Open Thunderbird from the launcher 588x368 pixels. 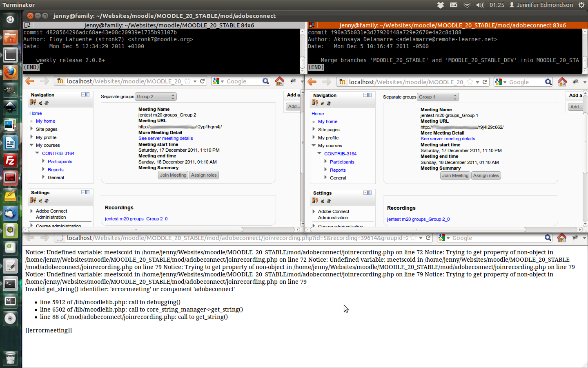[x=10, y=213]
